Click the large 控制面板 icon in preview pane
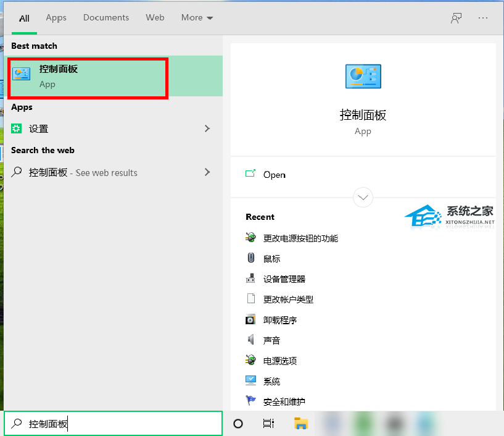 363,76
